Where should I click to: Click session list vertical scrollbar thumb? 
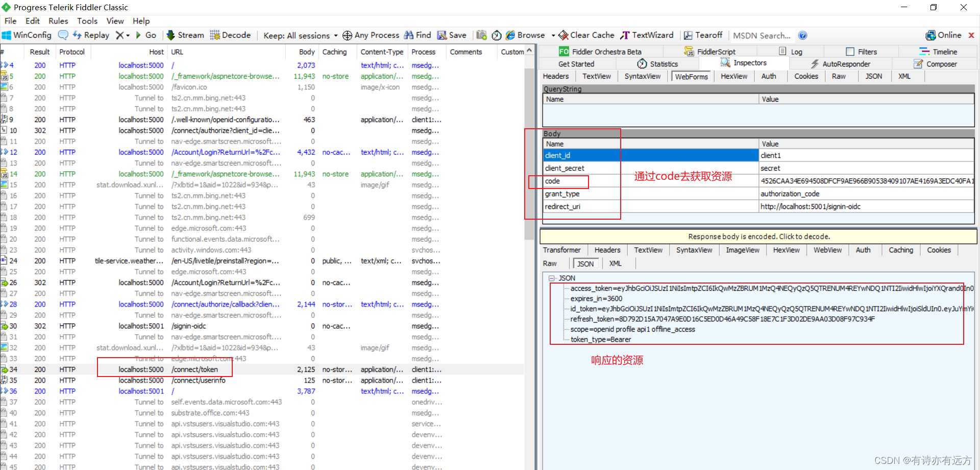pyautogui.click(x=529, y=153)
